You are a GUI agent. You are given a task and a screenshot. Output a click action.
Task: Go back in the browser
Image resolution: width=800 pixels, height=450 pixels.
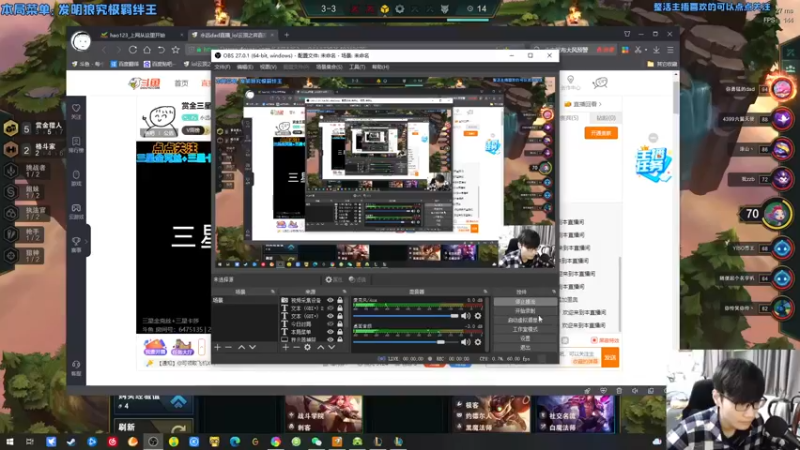click(x=104, y=50)
